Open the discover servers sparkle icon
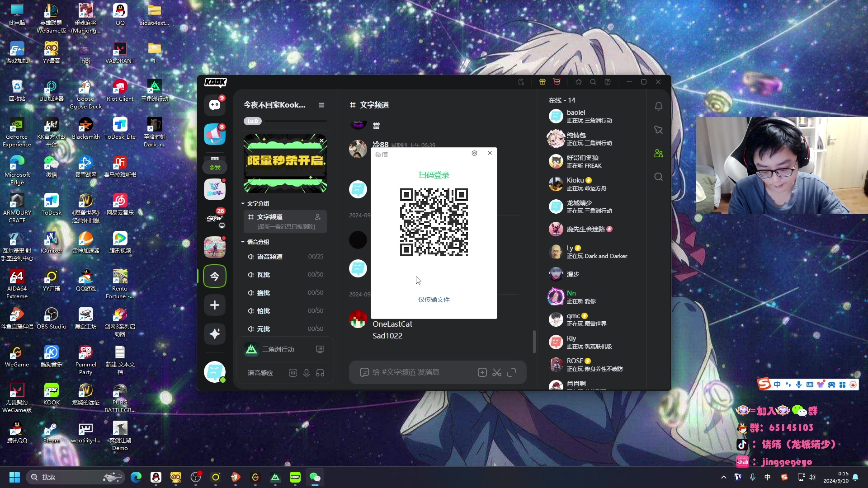 215,334
